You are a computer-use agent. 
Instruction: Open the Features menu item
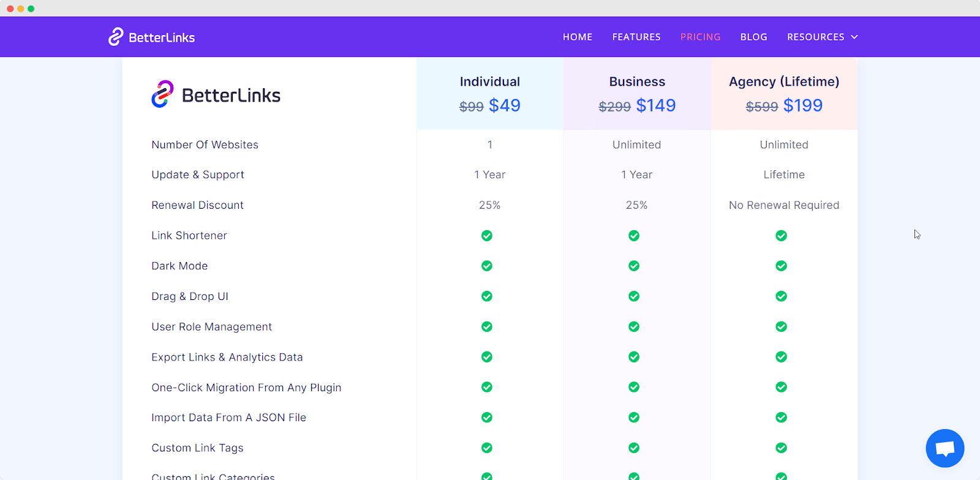pyautogui.click(x=636, y=37)
